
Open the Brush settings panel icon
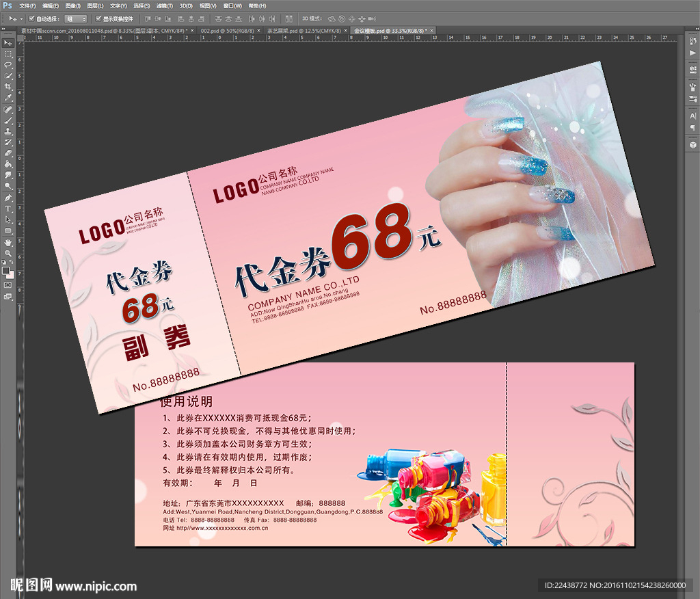[692, 98]
